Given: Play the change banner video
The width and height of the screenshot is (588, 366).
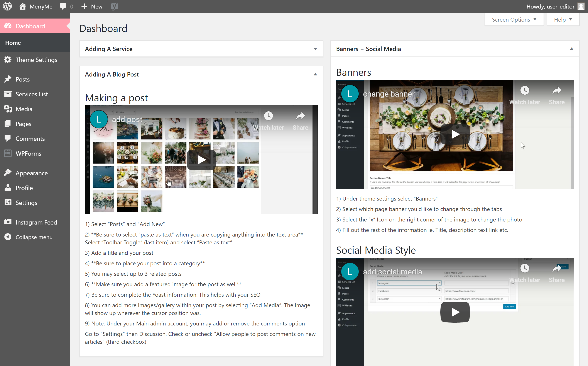Looking at the screenshot, I should click(x=455, y=134).
